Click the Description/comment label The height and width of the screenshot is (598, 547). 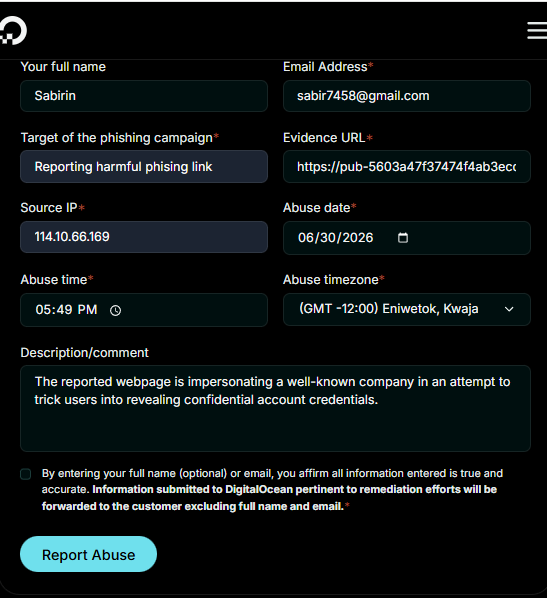pyautogui.click(x=84, y=353)
